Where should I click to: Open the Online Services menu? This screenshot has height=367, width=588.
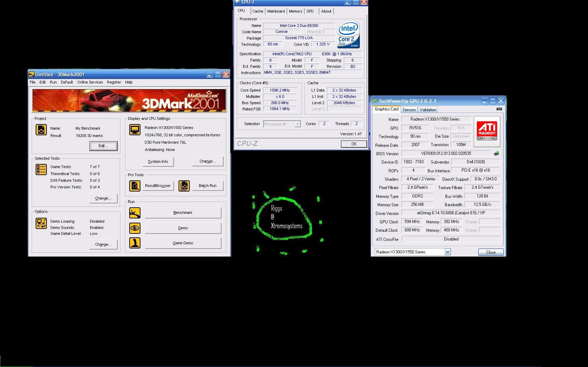click(x=90, y=82)
